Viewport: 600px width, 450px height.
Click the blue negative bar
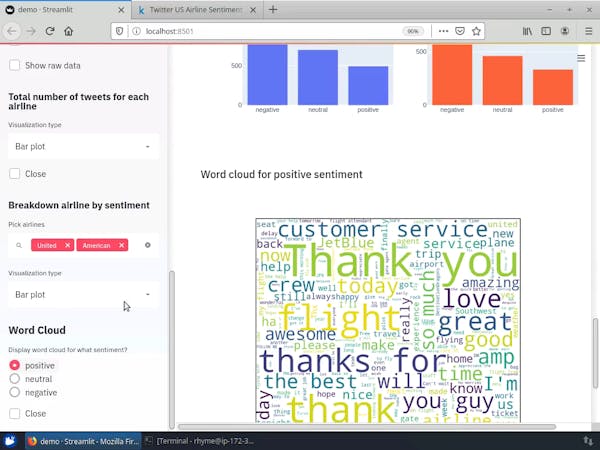coord(267,74)
